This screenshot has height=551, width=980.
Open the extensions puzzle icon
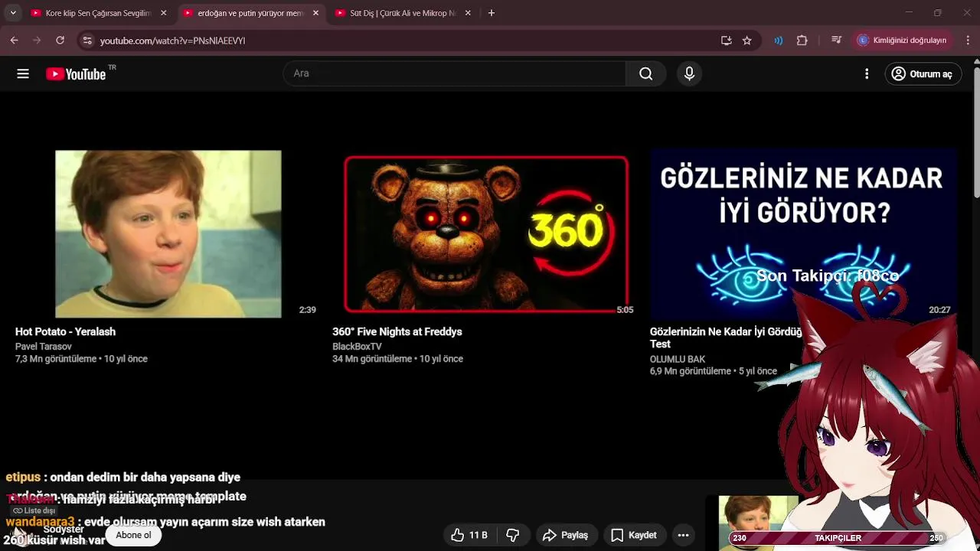[x=802, y=41]
